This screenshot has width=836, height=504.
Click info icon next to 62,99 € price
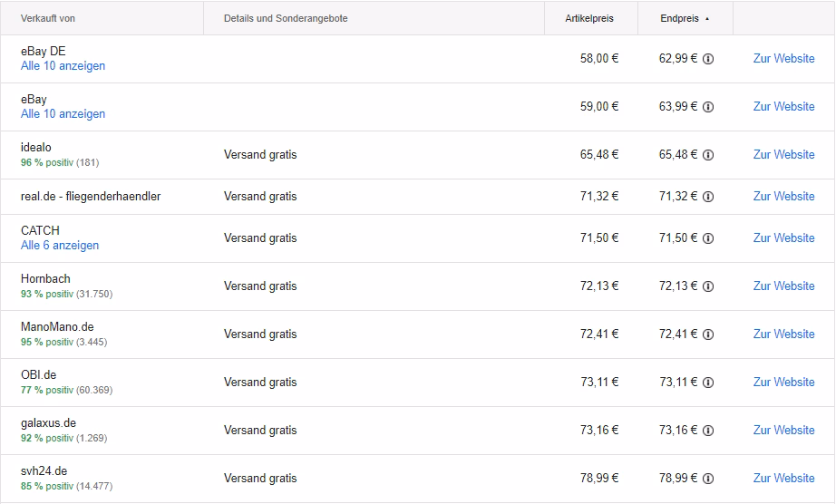708,59
